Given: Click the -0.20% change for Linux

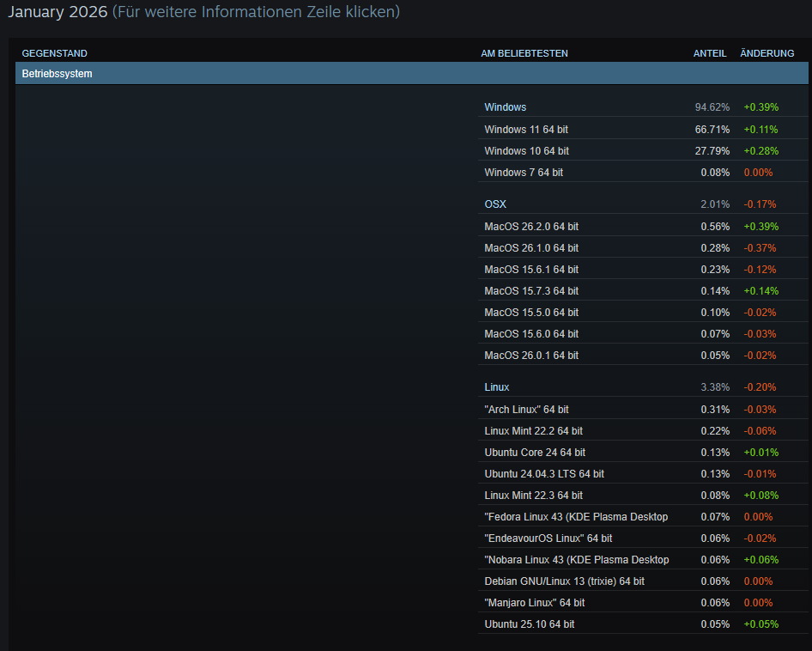Looking at the screenshot, I should [x=760, y=387].
